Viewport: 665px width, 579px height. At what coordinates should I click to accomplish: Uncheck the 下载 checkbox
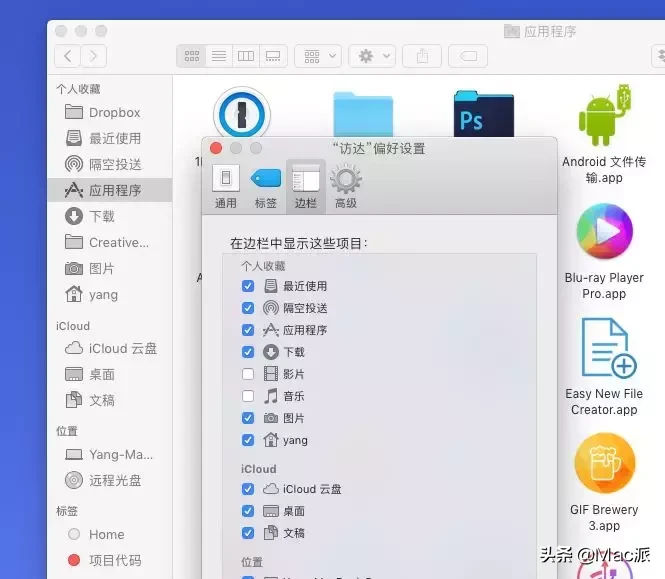pos(248,352)
